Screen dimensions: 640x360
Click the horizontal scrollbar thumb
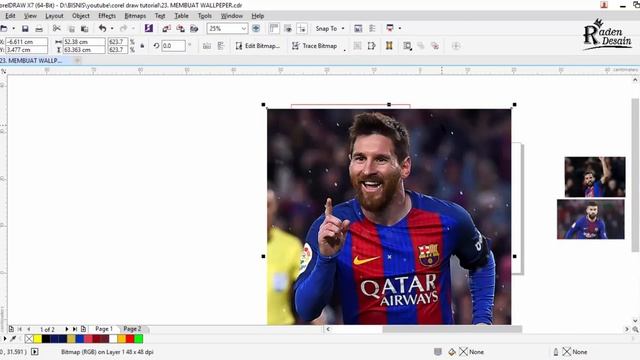(x=452, y=329)
